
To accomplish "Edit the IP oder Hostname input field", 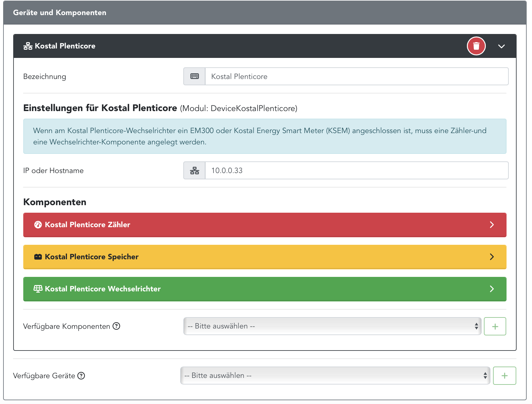I will pos(357,171).
